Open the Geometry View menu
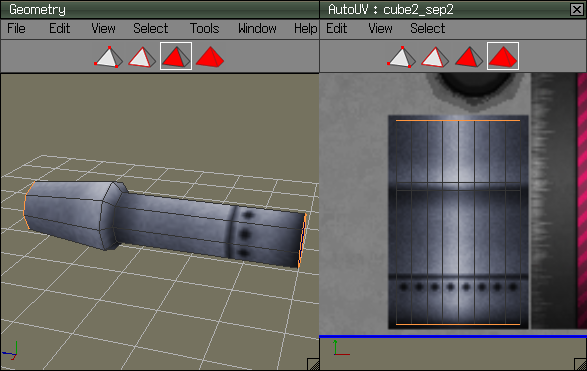The height and width of the screenshot is (371, 587). 103,28
